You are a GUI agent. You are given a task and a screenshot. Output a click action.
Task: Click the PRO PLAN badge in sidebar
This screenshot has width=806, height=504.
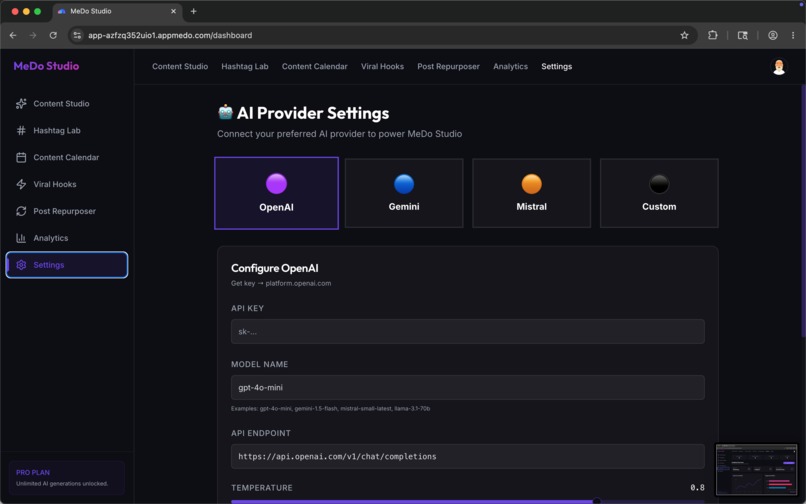pos(33,472)
